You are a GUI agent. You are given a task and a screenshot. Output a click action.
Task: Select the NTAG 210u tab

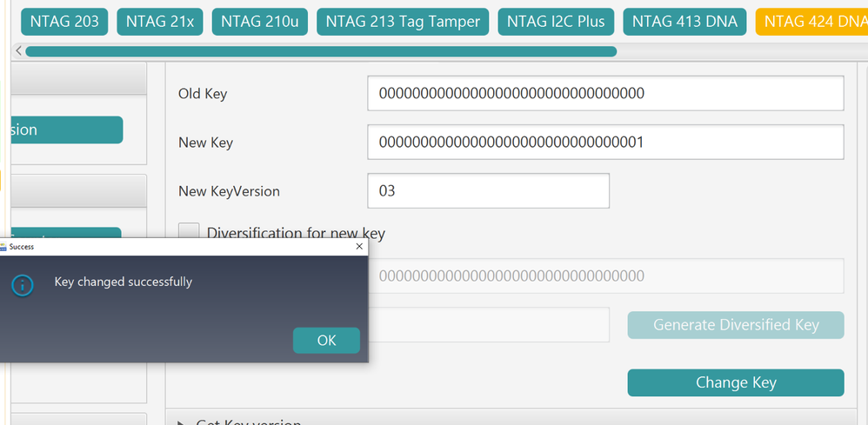260,22
